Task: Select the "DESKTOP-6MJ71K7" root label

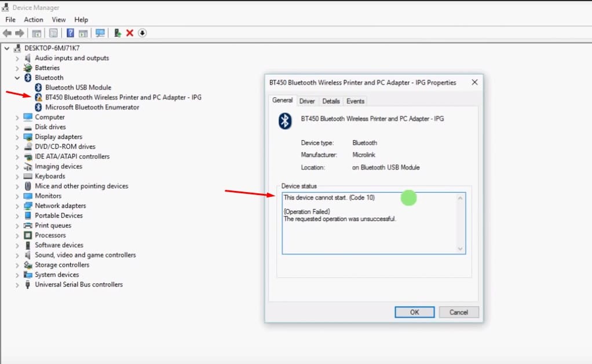Action: (x=52, y=48)
